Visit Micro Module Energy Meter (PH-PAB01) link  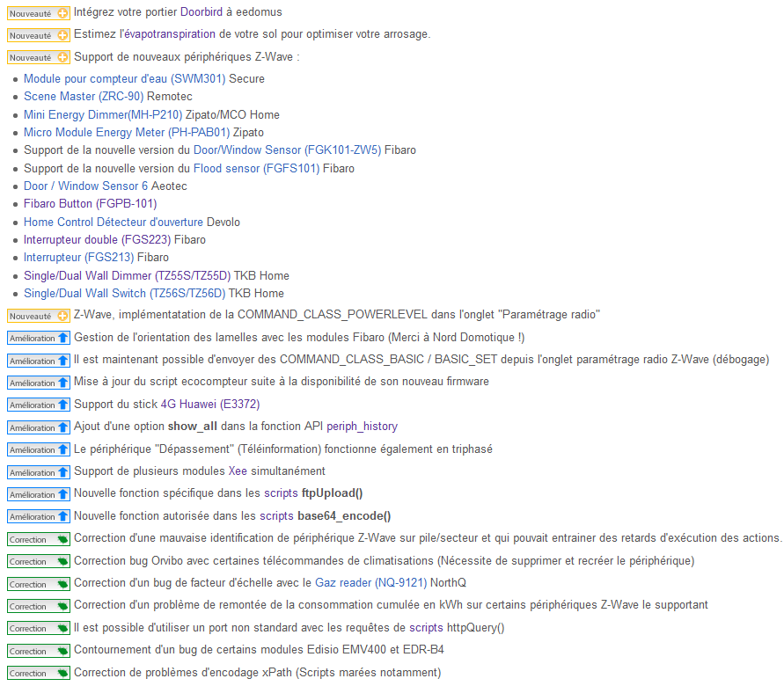tap(127, 133)
